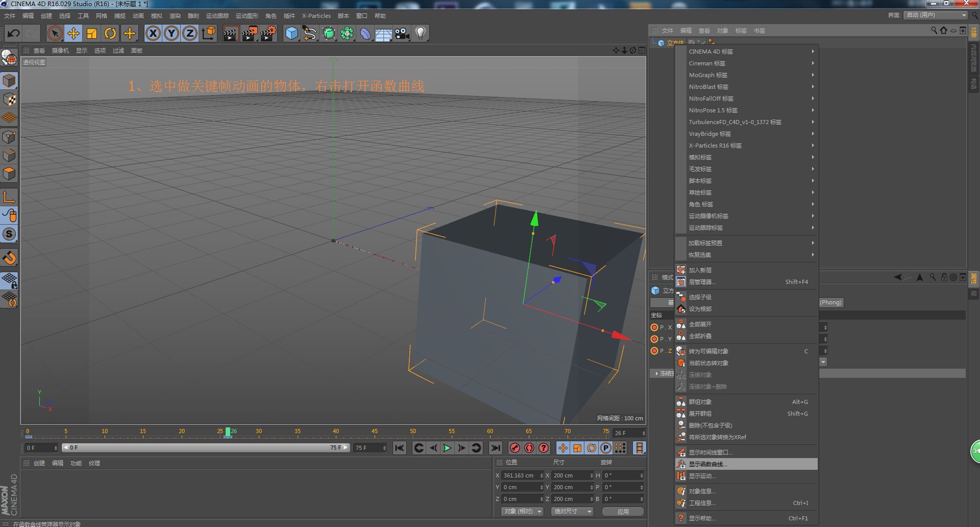
Task: Toggle Snap enable (S icon)
Action: click(x=9, y=234)
